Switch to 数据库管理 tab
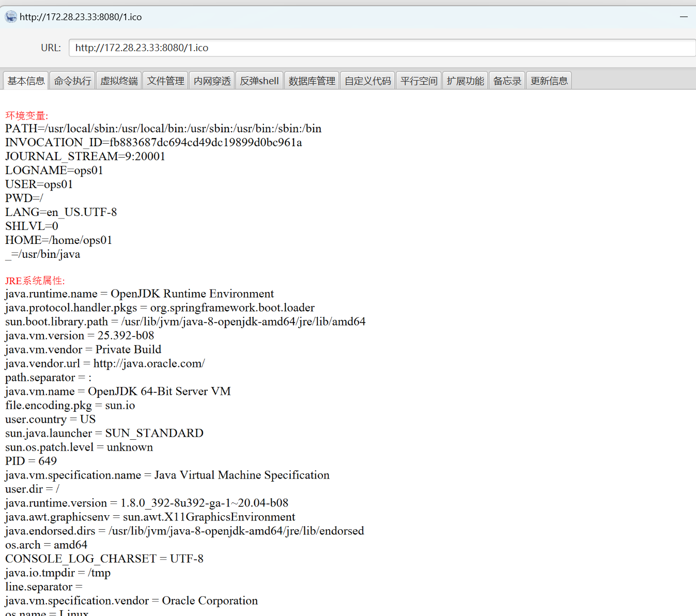The width and height of the screenshot is (696, 616). coord(312,81)
